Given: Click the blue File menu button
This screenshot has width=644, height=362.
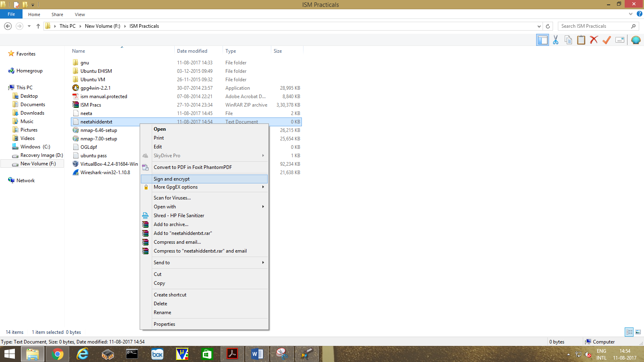Looking at the screenshot, I should [11, 14].
